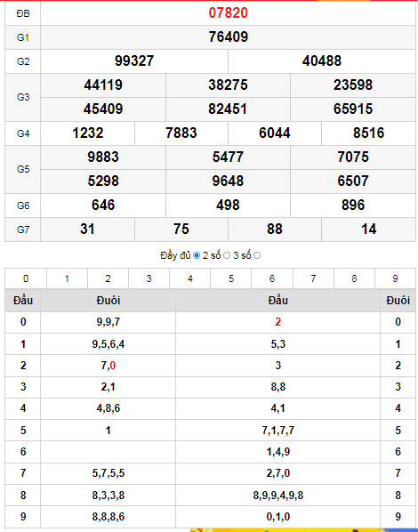Image resolution: width=418 pixels, height=532 pixels.
Task: Click digit 6 in the number filter row
Action: coord(272,278)
